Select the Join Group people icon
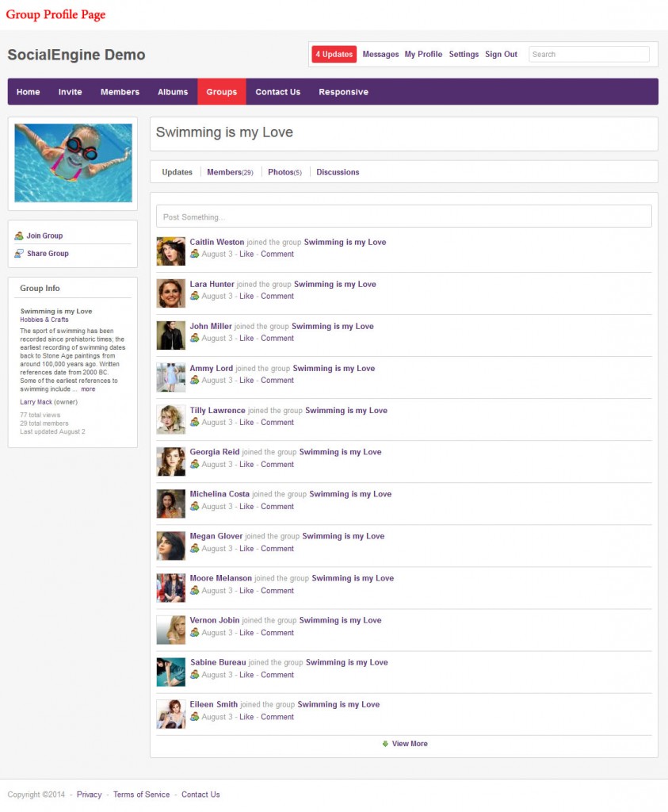Screen dimensions: 668x812 [x=19, y=235]
